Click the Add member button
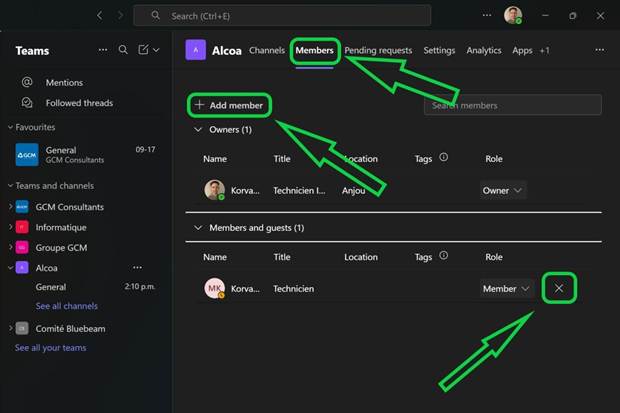 (x=229, y=105)
